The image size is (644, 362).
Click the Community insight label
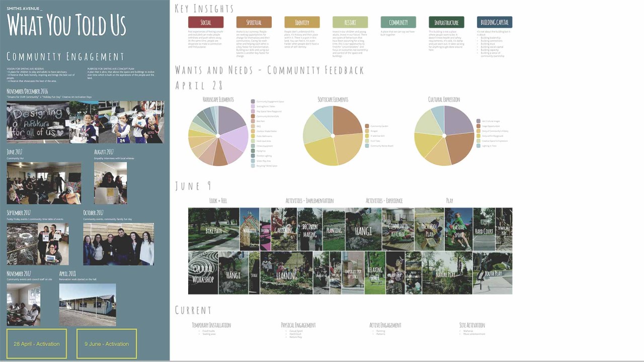(x=398, y=22)
